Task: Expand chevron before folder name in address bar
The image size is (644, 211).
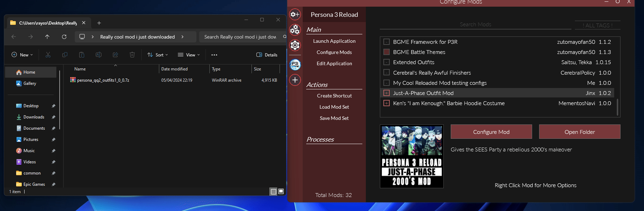Action: (93, 37)
